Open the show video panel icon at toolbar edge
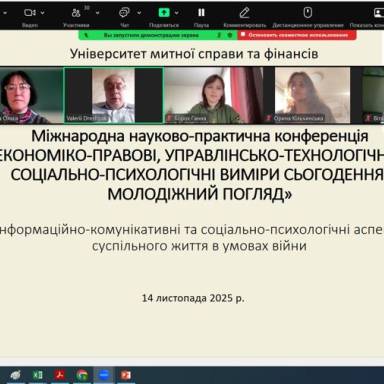 point(379,13)
